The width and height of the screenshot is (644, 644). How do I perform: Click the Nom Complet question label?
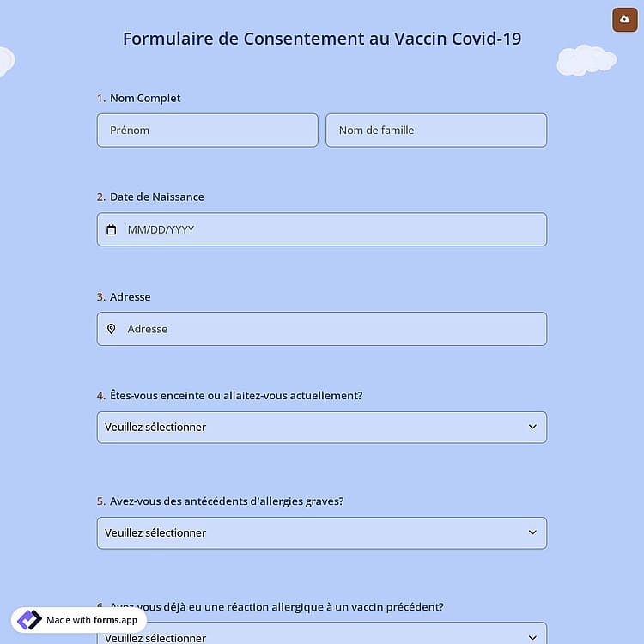[x=145, y=98]
